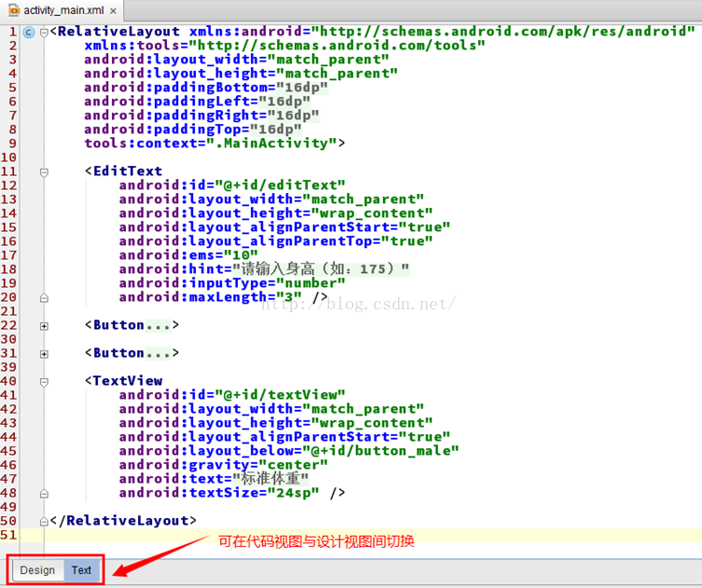Switch to the Text view tab

click(x=81, y=570)
